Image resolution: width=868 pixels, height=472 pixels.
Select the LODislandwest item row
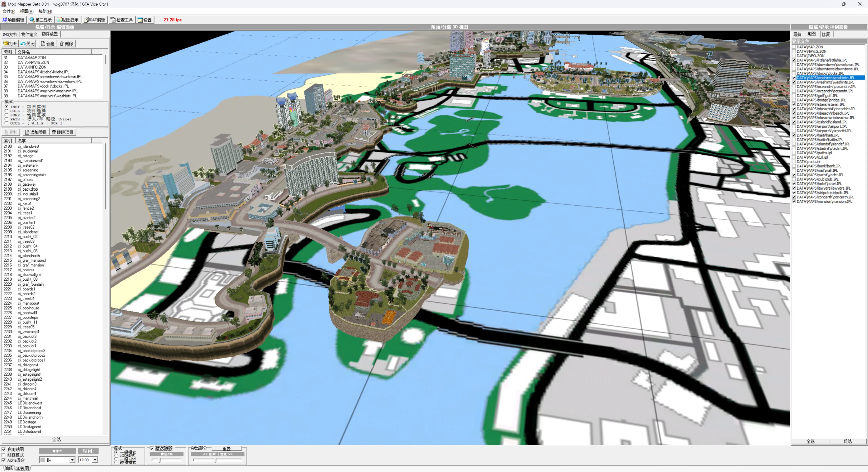[30, 403]
